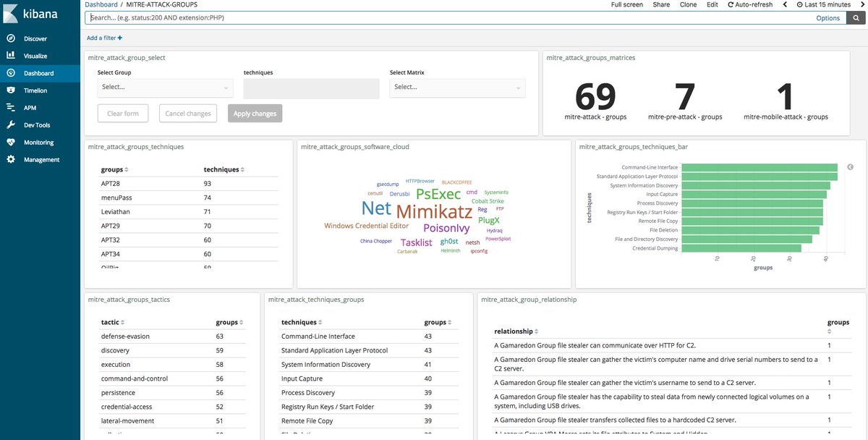Click the Net tag in the cloud
Viewport: 868px width, 440px height.
point(376,208)
